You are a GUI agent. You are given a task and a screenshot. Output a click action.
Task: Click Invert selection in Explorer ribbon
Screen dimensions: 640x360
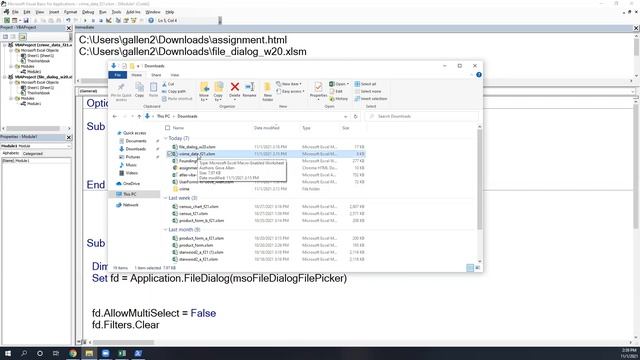[x=371, y=99]
